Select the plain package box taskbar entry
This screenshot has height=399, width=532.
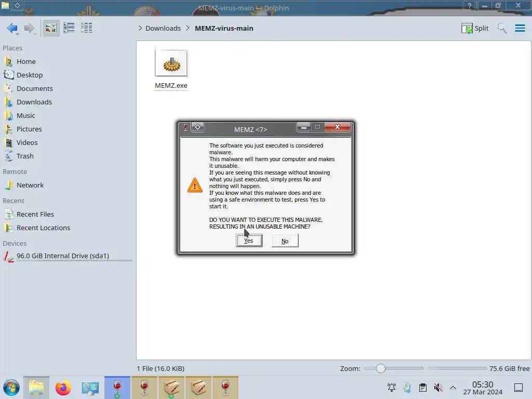[x=198, y=388]
